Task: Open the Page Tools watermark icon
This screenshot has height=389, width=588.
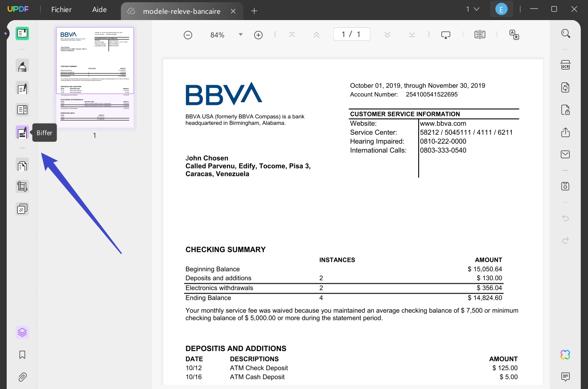Action: (22, 208)
